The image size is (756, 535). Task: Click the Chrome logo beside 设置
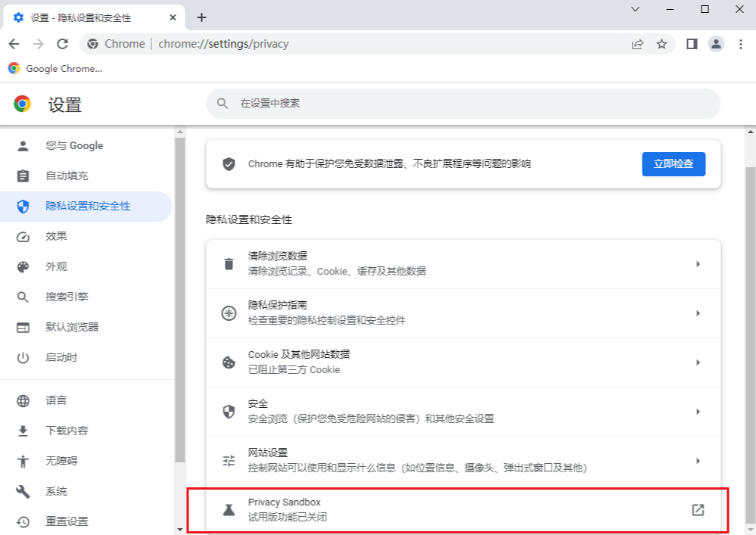[22, 104]
